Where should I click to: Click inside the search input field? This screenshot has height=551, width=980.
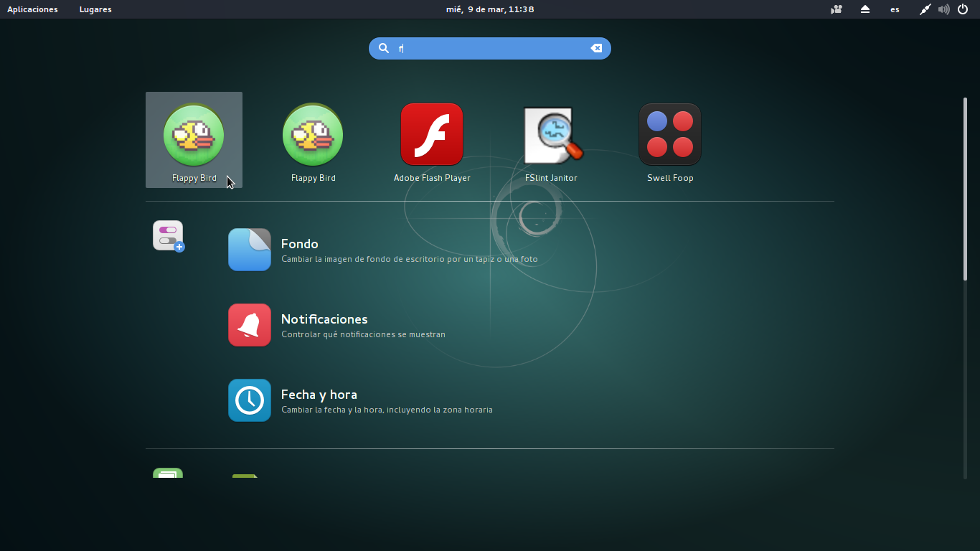click(x=490, y=48)
